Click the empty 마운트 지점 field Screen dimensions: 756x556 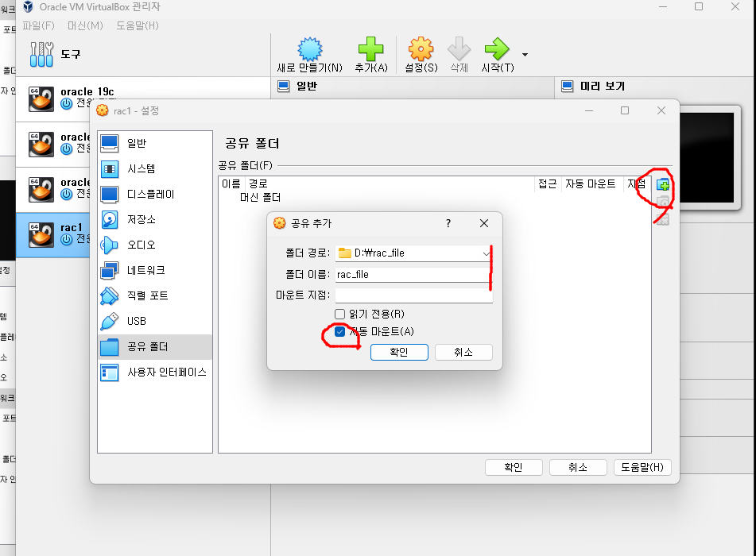click(x=413, y=295)
